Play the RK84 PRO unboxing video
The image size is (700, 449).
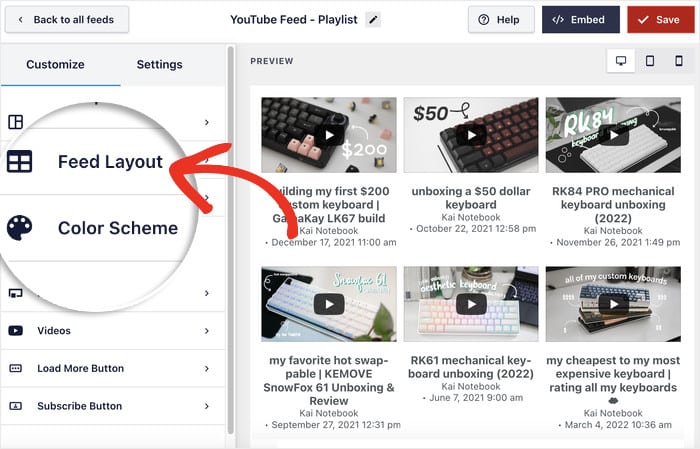click(x=614, y=135)
